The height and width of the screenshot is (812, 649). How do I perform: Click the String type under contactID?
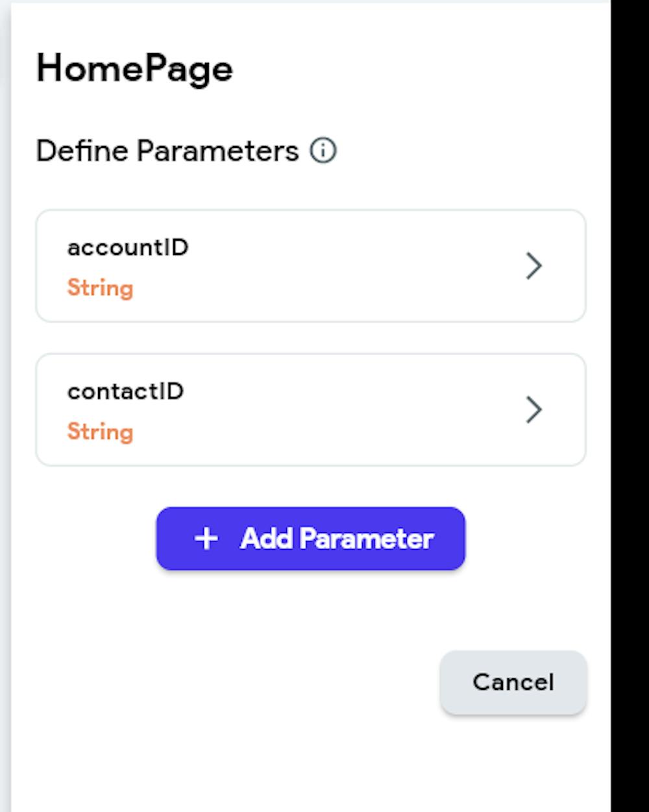[101, 432]
